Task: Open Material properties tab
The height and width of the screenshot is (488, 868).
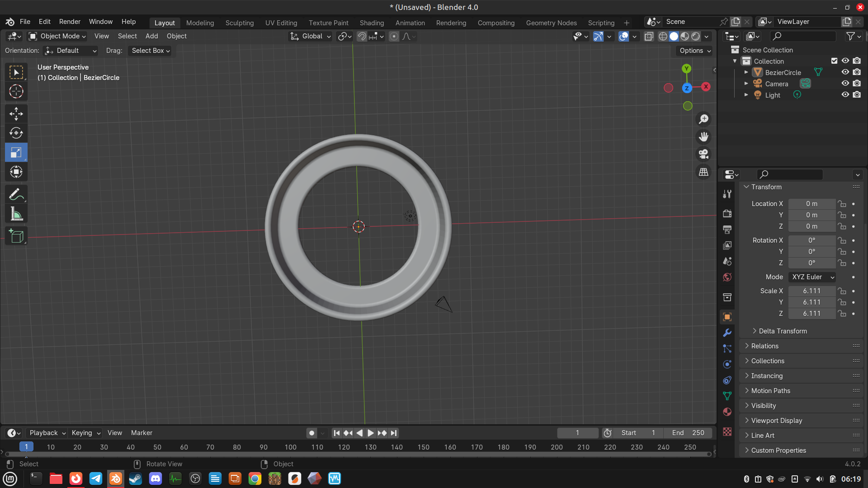Action: coord(727,412)
